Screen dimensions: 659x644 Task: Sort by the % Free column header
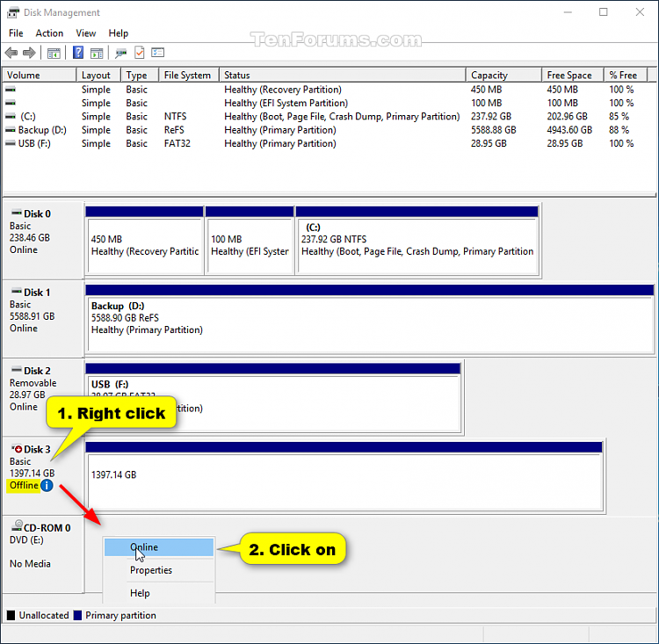pos(626,75)
